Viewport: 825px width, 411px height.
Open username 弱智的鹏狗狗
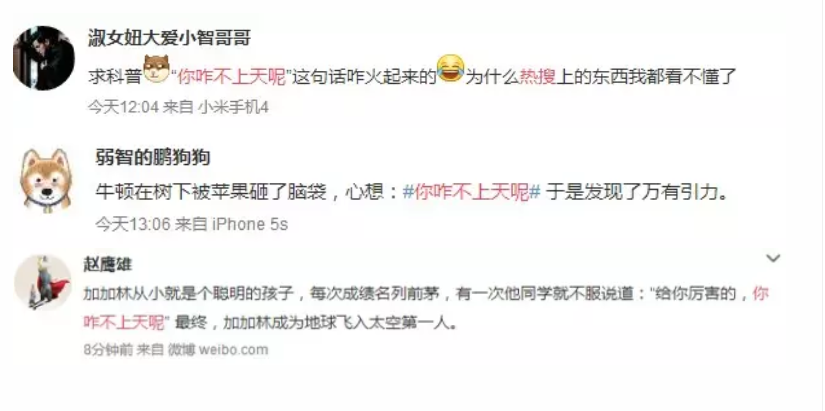pyautogui.click(x=153, y=156)
